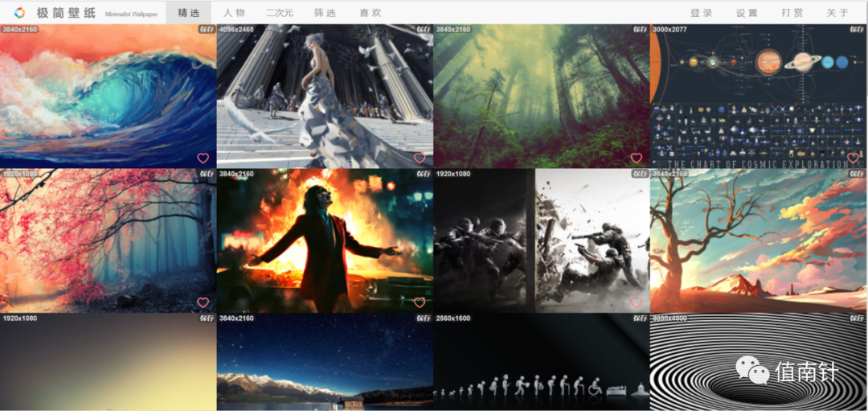The image size is (868, 411).
Task: Save the human life-stages evolution wallpaper
Action: click(x=641, y=319)
